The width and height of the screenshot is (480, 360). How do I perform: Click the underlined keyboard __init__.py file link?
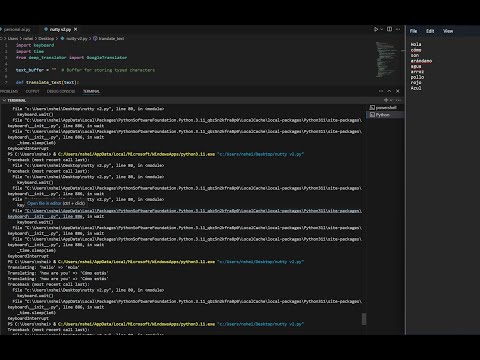184,213
